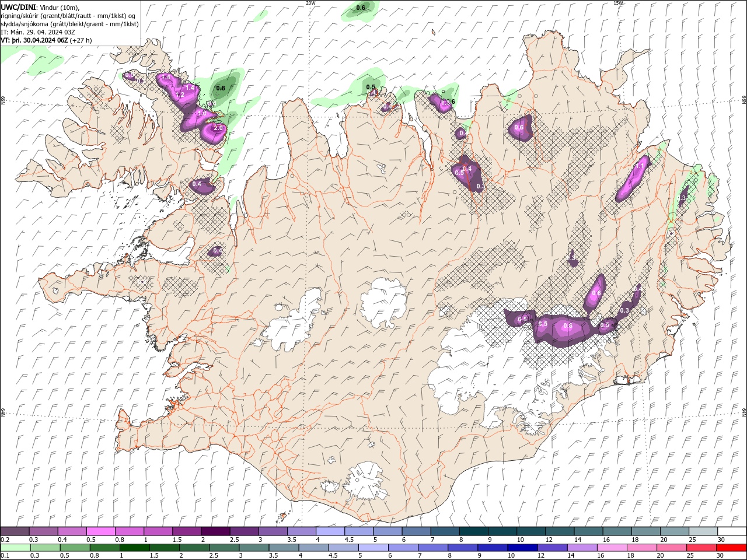Click the '0.8' value in green area

[221, 88]
